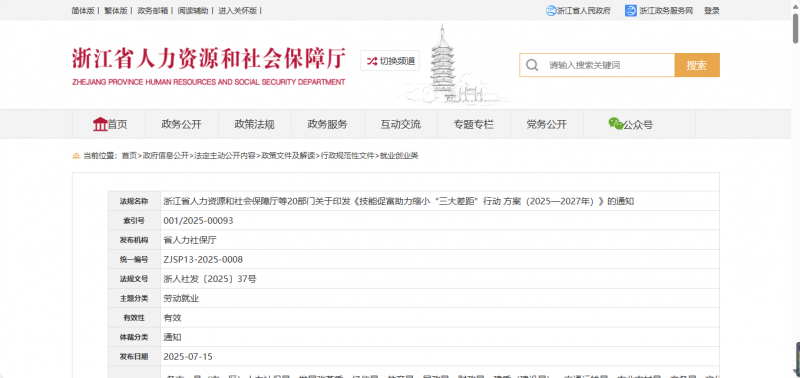The image size is (800, 378).
Task: Click the location icon before 当前位置
Action: coord(76,156)
